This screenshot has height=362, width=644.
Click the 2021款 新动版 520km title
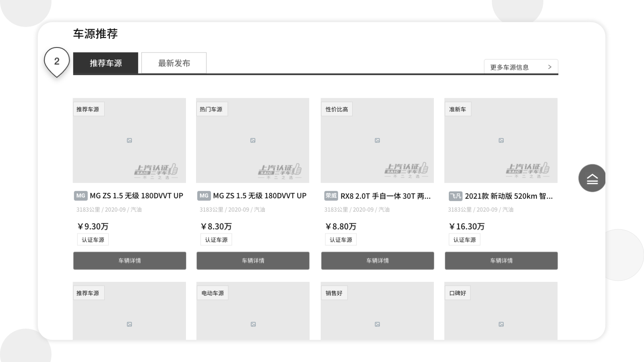pos(509,196)
